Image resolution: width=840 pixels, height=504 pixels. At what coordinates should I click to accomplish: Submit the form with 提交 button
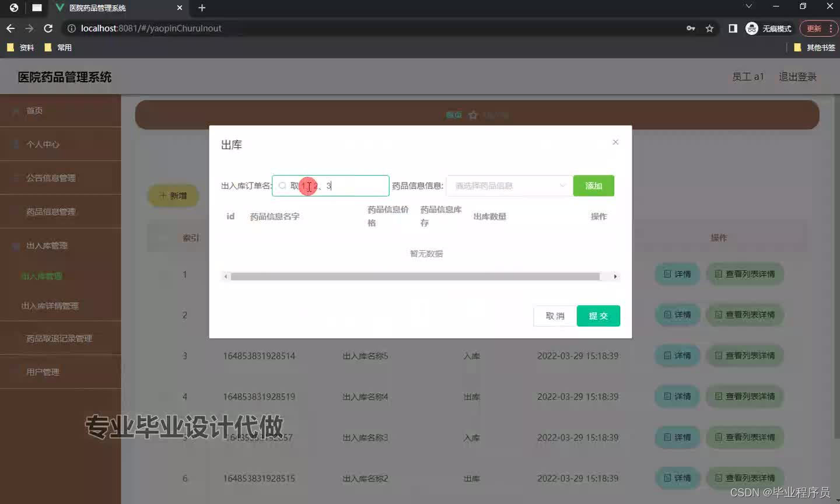coord(598,316)
